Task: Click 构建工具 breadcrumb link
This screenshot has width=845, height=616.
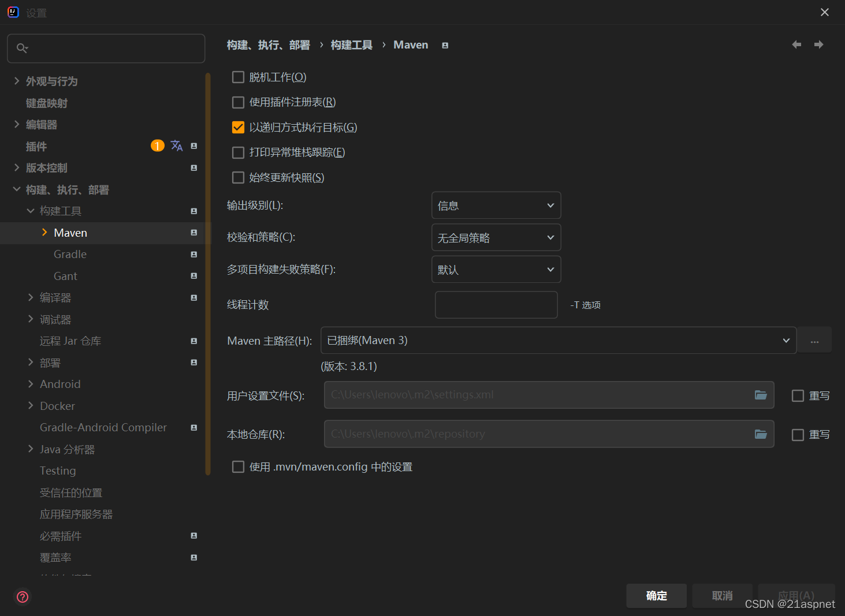Action: [x=352, y=45]
